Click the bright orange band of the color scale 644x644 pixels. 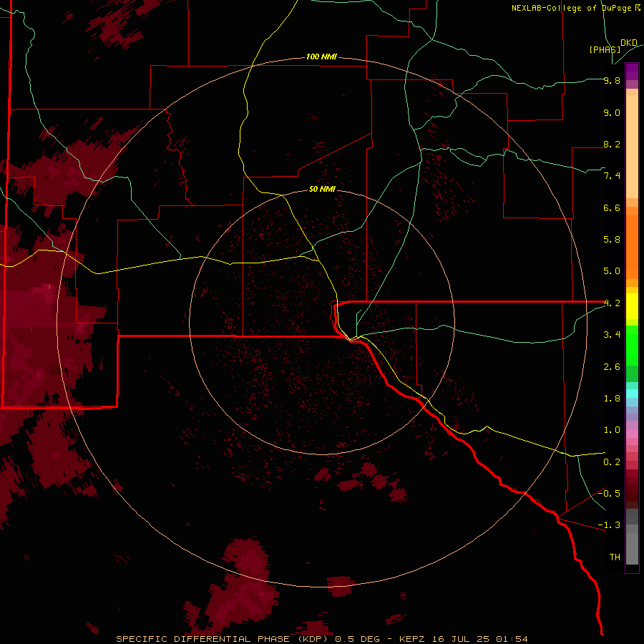coord(632,248)
